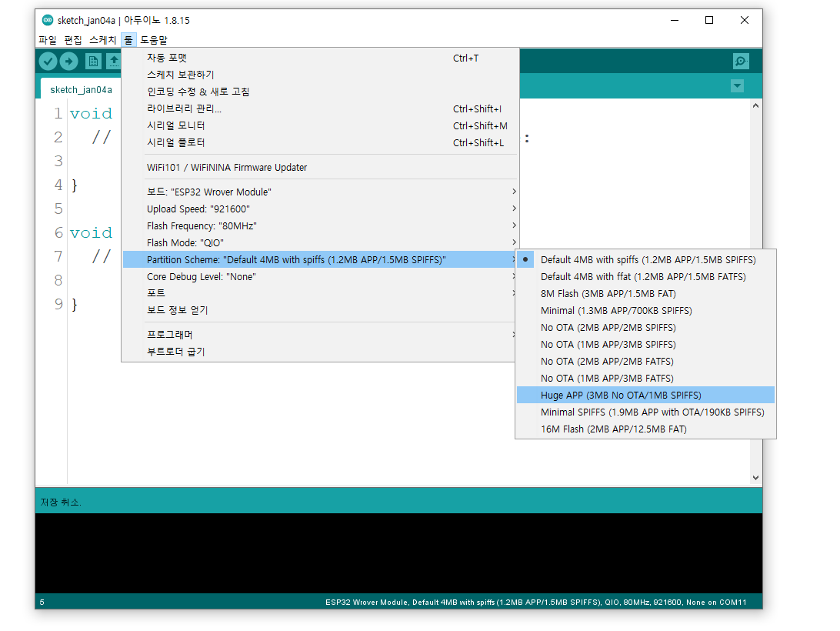Open the 도움말 menu
The width and height of the screenshot is (840, 631).
point(154,40)
